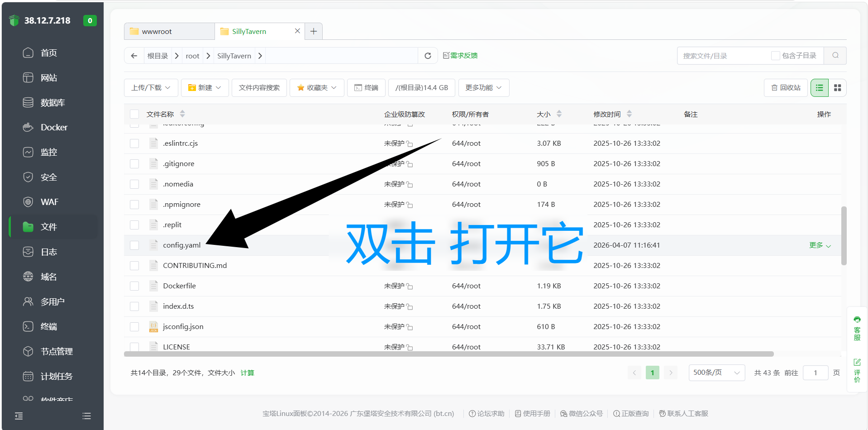Switch to grid view layout
The width and height of the screenshot is (868, 430).
(837, 88)
